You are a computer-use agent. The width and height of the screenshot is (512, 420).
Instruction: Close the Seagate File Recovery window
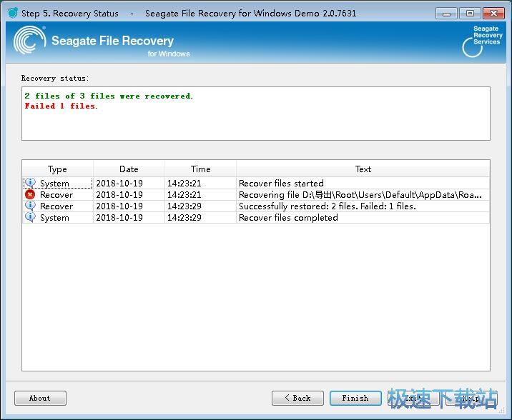click(x=493, y=14)
